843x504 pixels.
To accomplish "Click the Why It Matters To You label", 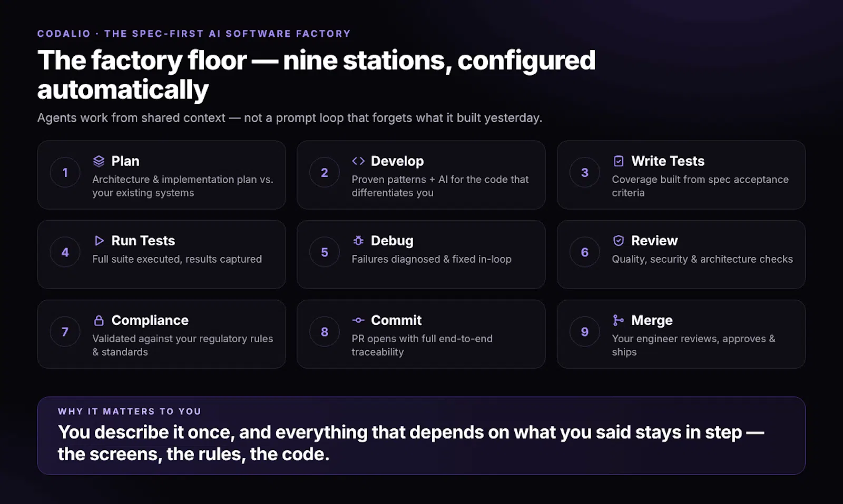I will 130,411.
